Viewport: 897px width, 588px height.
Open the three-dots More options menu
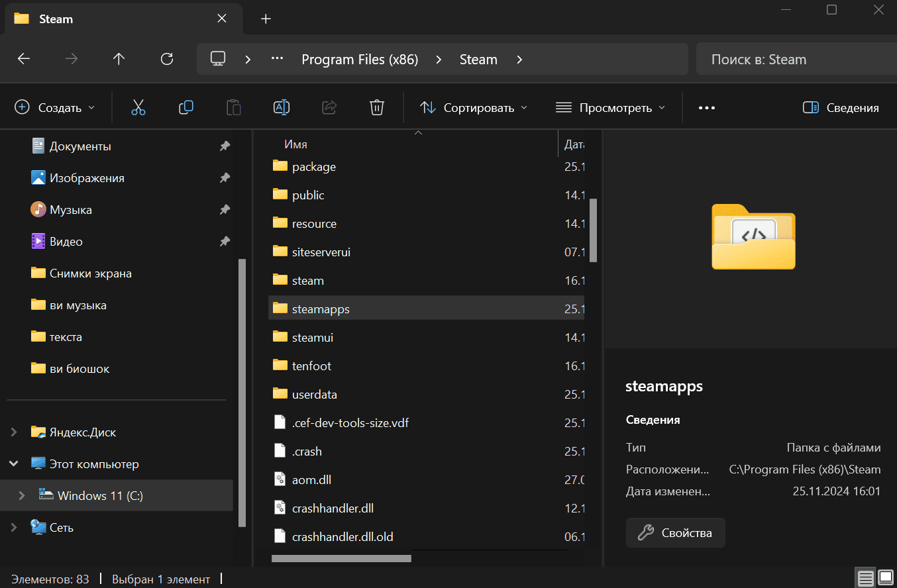[707, 107]
